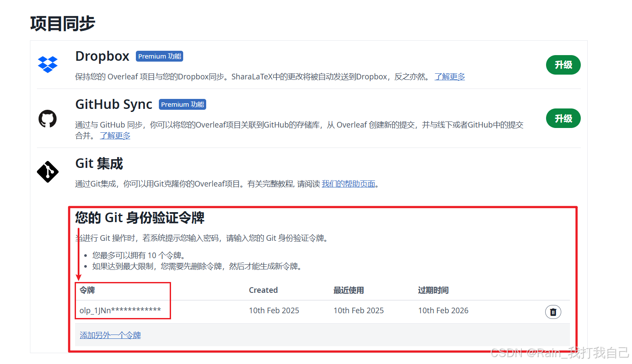
Task: Click the GitHub Sync section title
Action: [x=114, y=104]
